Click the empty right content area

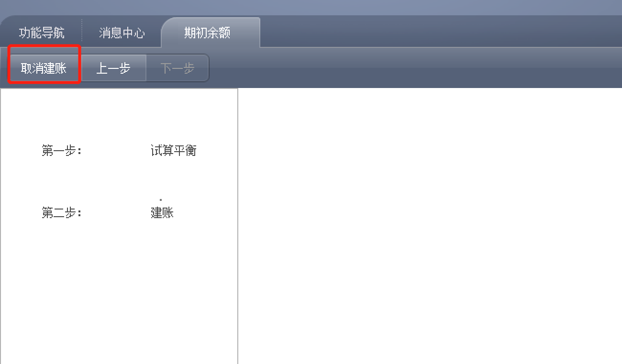click(431, 225)
